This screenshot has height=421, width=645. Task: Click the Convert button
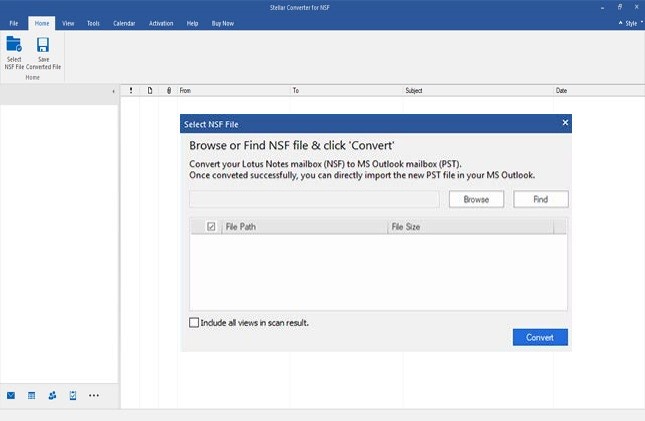(x=540, y=337)
